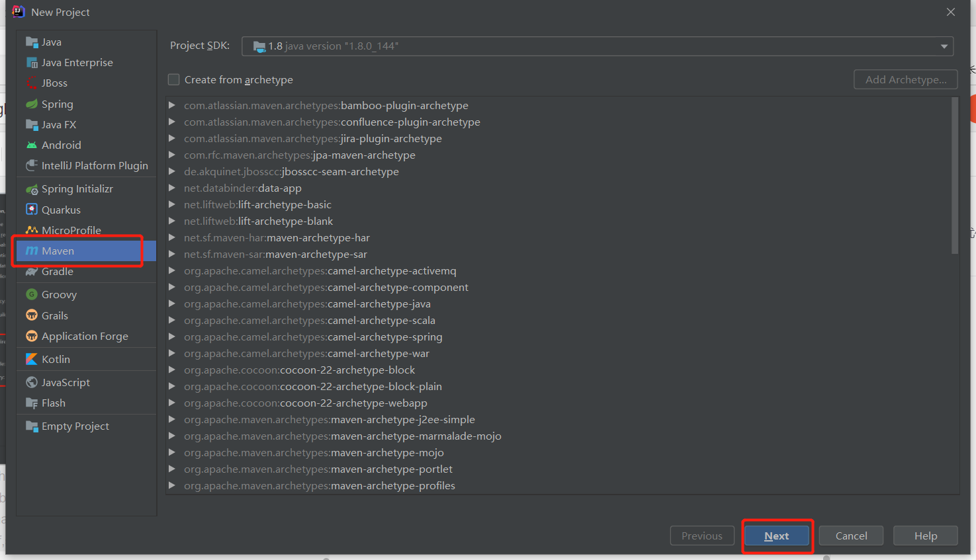976x560 pixels.
Task: Select maven-archetype-marmalade-mojo row
Action: (x=558, y=436)
